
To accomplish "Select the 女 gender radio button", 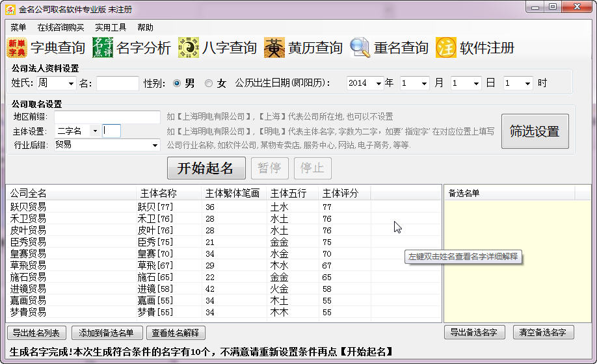I will [x=208, y=83].
